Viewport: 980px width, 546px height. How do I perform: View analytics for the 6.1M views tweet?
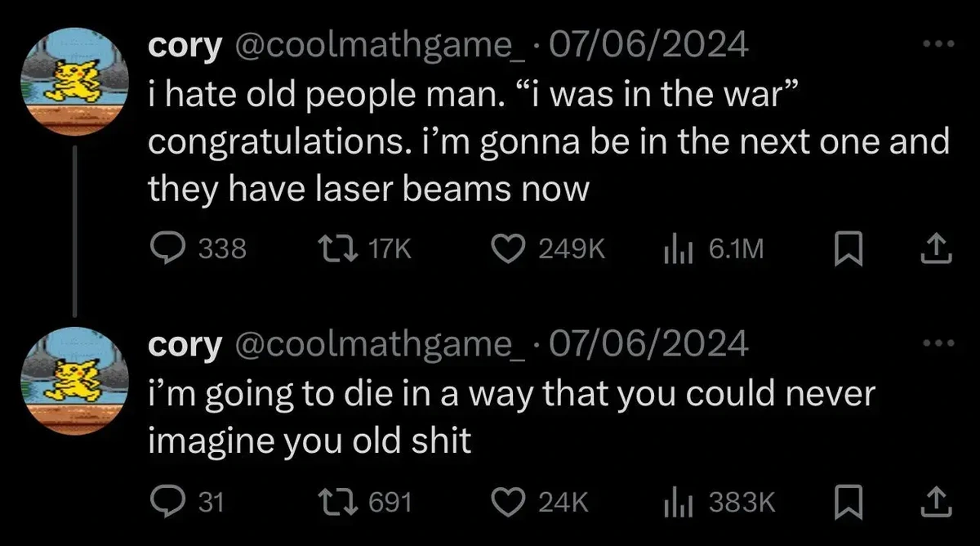point(675,248)
